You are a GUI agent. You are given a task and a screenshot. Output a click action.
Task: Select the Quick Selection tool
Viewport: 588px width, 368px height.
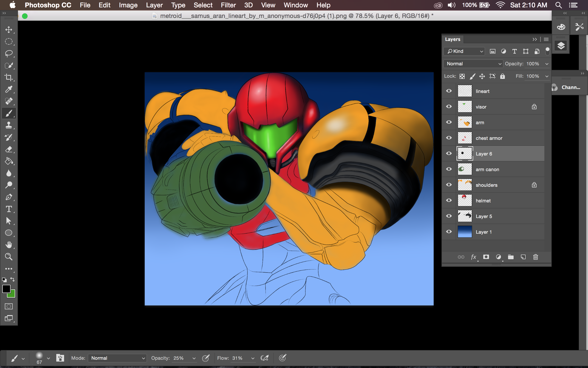(x=9, y=66)
